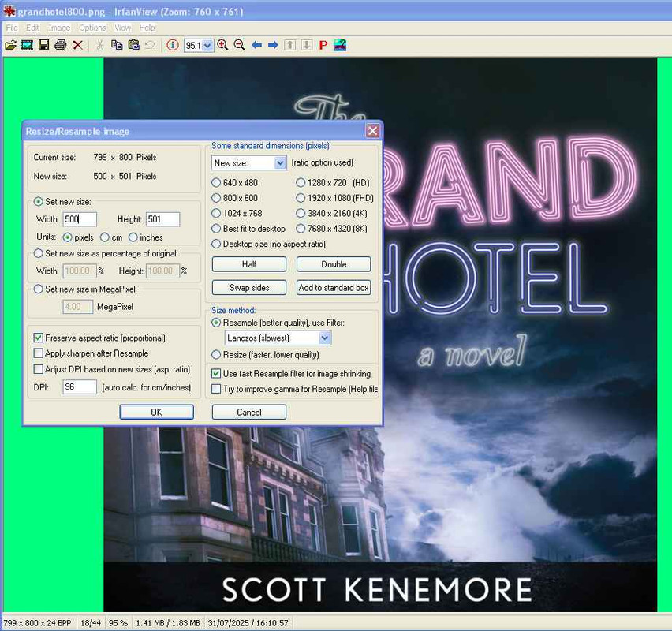Select 3840 x 2160 (4K) dimension
Image resolution: width=672 pixels, height=631 pixels.
tap(301, 213)
